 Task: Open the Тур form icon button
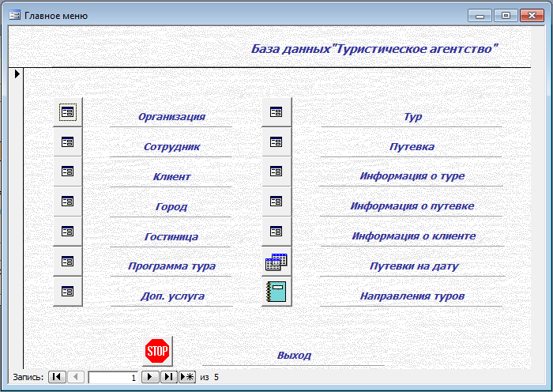[276, 112]
